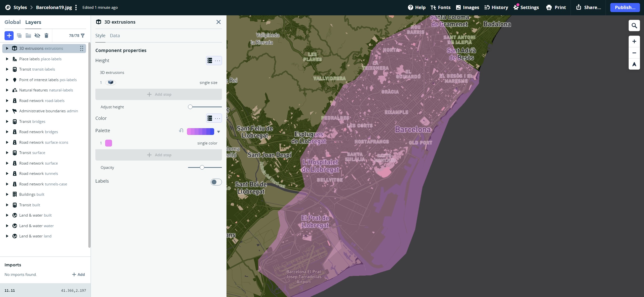Open data options for the Height property
644x297 pixels.
(x=210, y=61)
